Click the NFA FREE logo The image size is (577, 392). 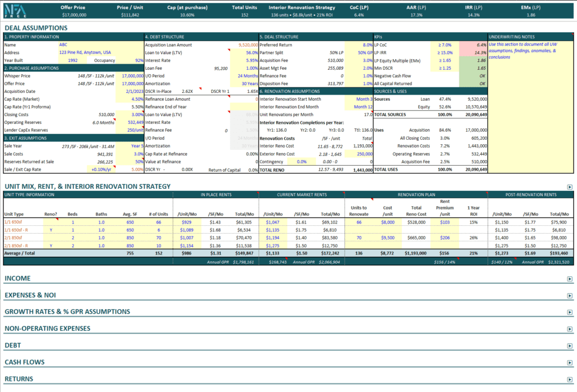15,10
